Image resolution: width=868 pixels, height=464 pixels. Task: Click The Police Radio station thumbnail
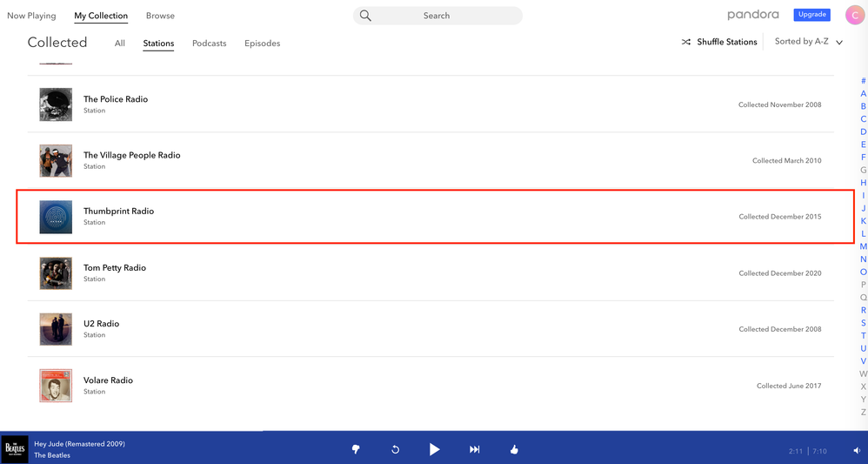pyautogui.click(x=56, y=104)
